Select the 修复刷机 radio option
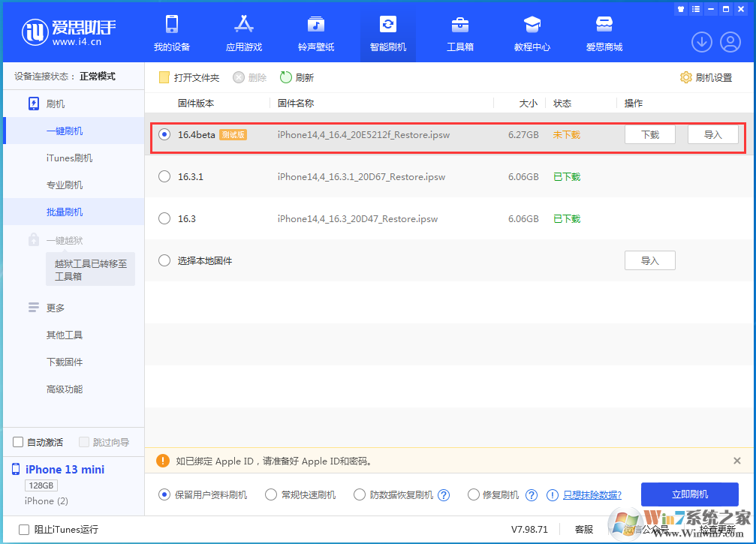The height and width of the screenshot is (544, 756). pos(473,494)
